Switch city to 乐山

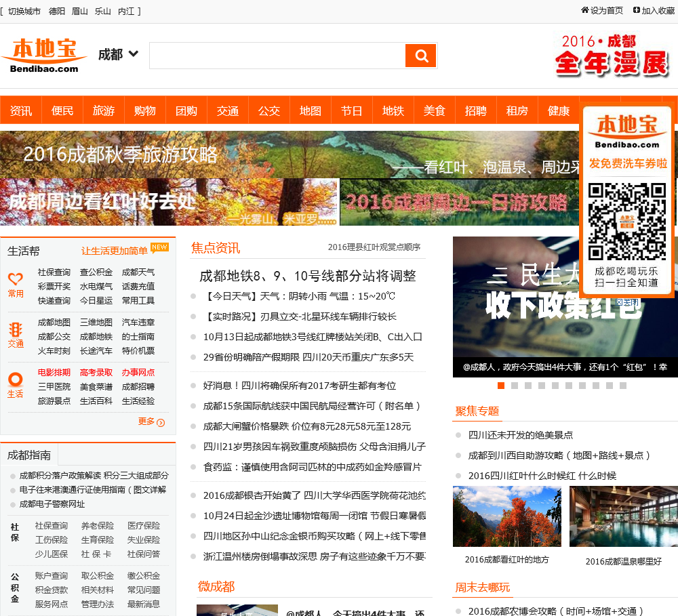point(103,12)
